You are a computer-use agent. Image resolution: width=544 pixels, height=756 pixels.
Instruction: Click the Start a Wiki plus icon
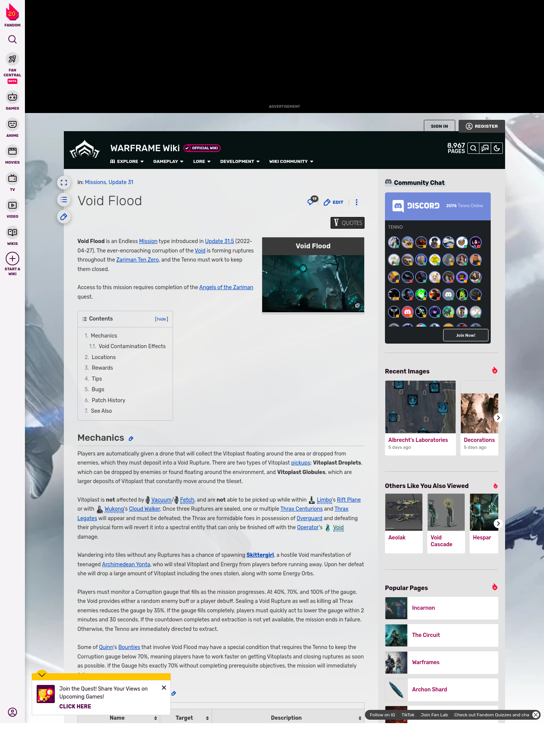[x=12, y=259]
